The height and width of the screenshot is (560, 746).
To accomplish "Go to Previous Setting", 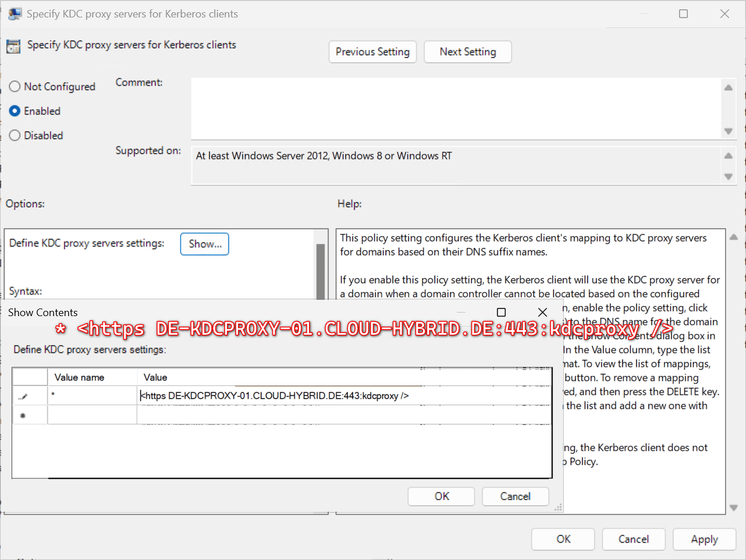I will (x=372, y=52).
